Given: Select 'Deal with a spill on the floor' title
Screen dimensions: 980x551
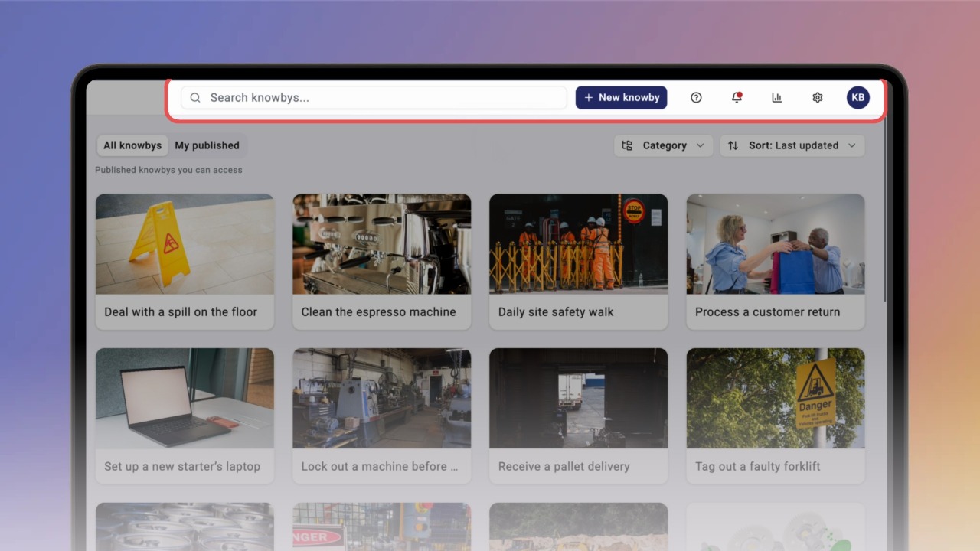Looking at the screenshot, I should (x=181, y=312).
